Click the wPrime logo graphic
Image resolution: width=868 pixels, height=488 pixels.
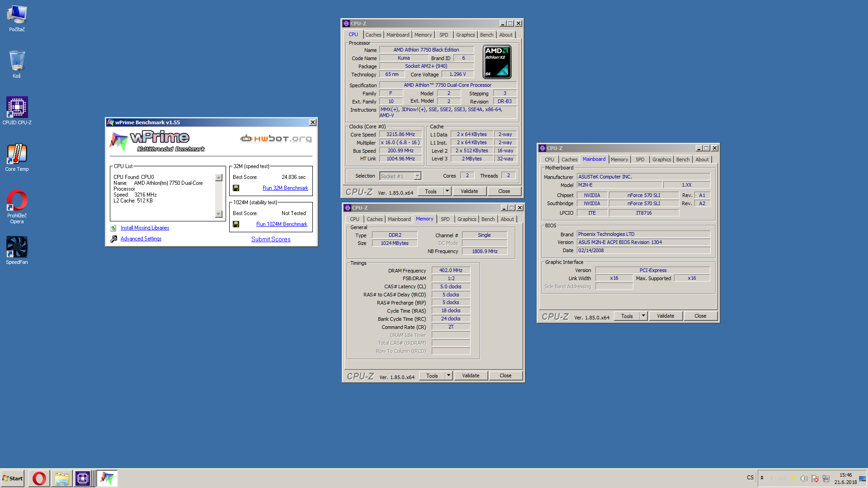point(156,141)
